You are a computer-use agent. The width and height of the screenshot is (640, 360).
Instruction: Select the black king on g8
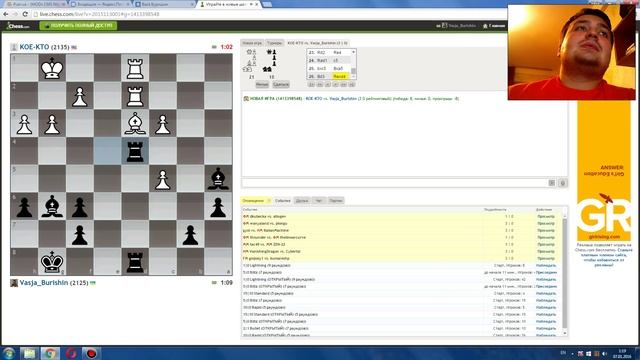[x=52, y=262]
